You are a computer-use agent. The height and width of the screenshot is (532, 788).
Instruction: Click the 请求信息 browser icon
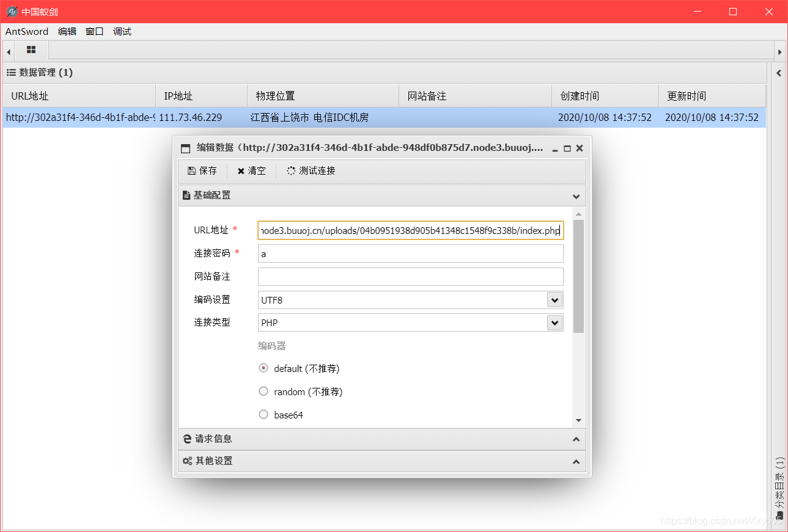pyautogui.click(x=188, y=439)
